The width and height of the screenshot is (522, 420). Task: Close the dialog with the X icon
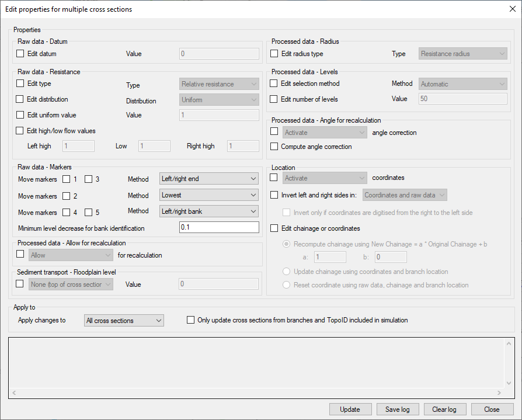point(513,9)
